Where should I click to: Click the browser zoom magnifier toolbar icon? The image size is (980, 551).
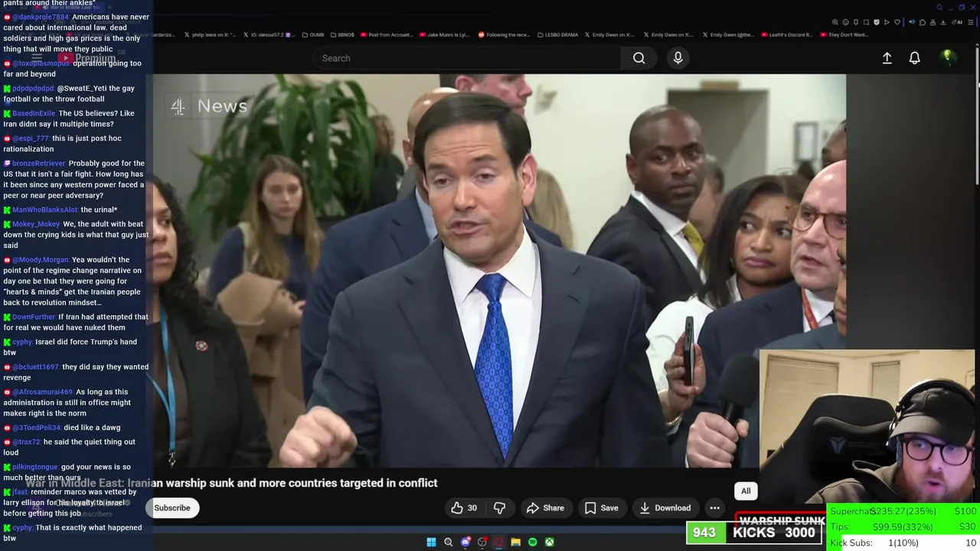tap(835, 22)
